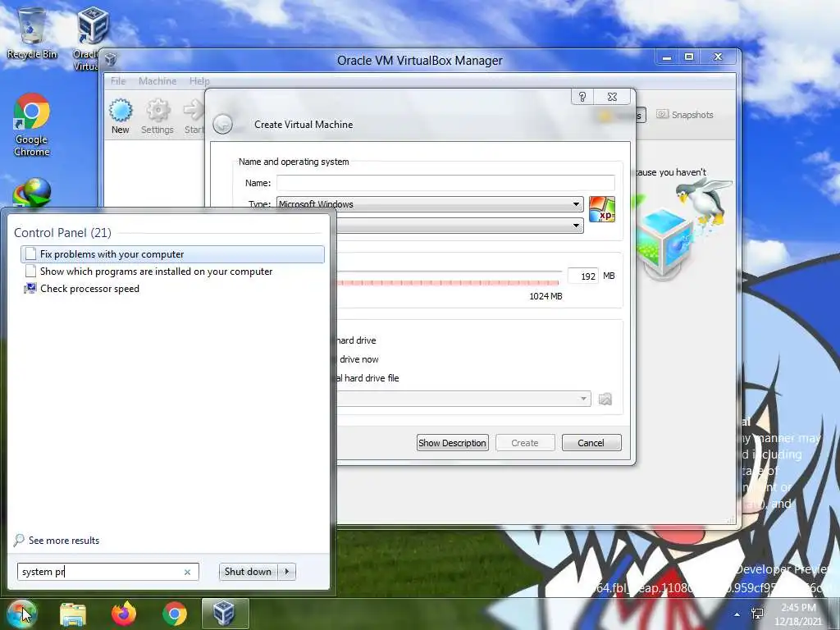Screen dimensions: 840x630
Task: Click the help question mark in the dialog title
Action: click(x=582, y=97)
